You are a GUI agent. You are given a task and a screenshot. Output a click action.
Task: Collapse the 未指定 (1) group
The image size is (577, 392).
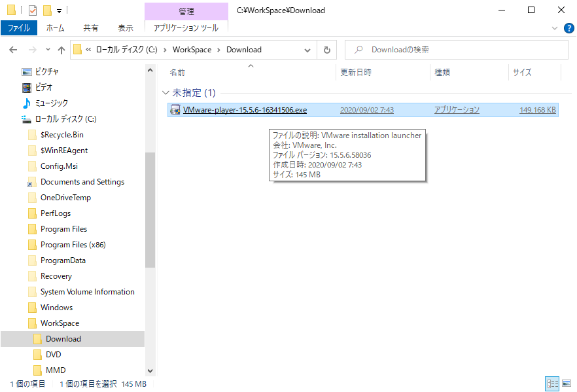coord(166,93)
